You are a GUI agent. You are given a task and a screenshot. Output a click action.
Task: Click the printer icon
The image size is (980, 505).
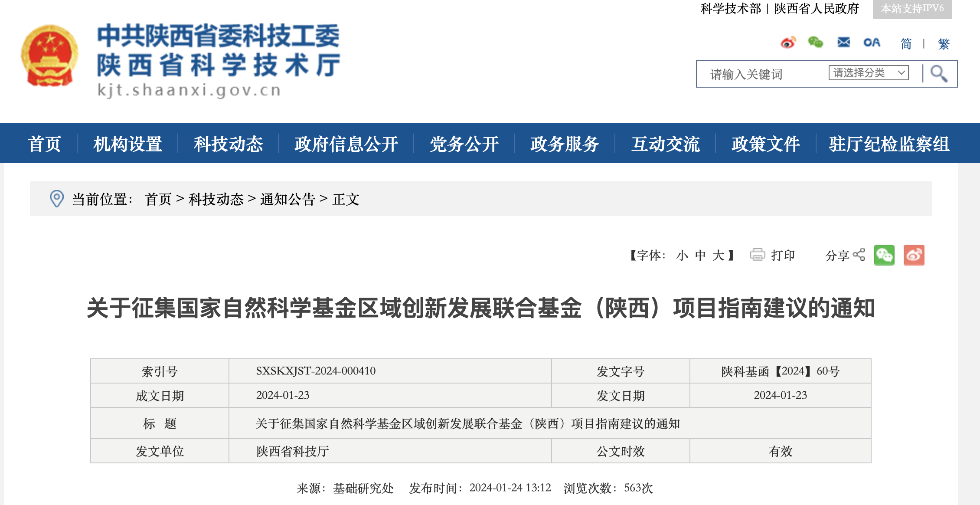[x=758, y=255]
